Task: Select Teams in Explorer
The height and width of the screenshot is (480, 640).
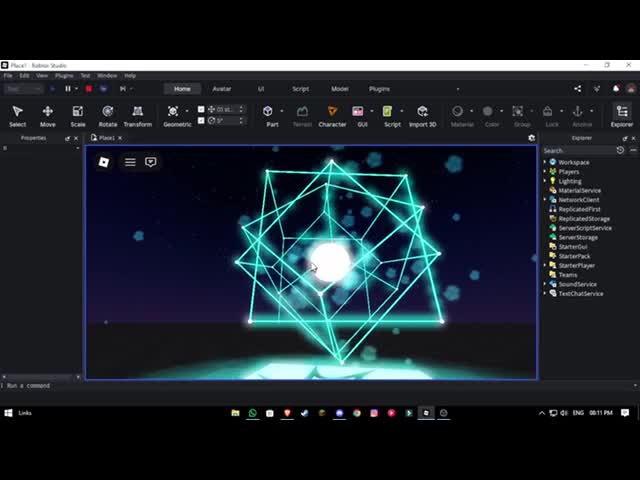Action: [568, 275]
